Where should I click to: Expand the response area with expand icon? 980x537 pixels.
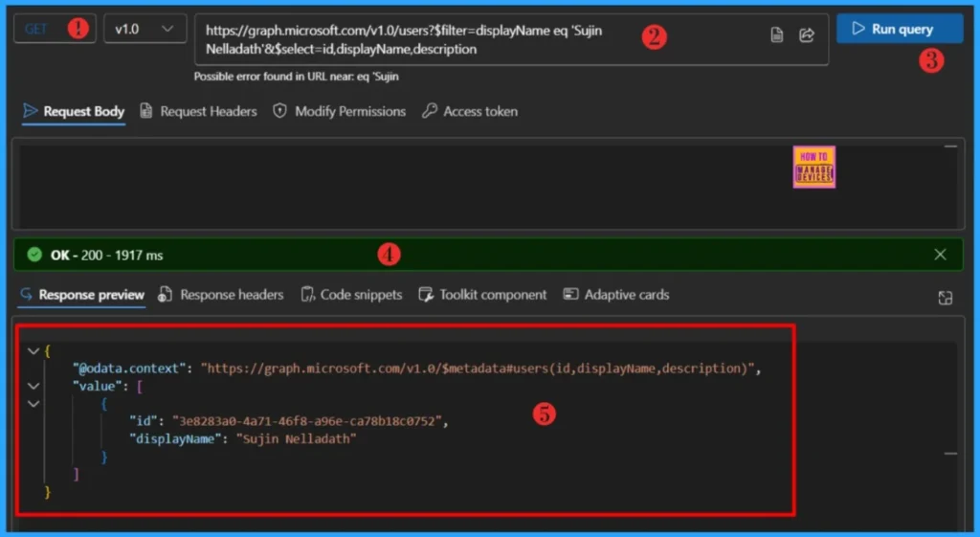pos(945,298)
